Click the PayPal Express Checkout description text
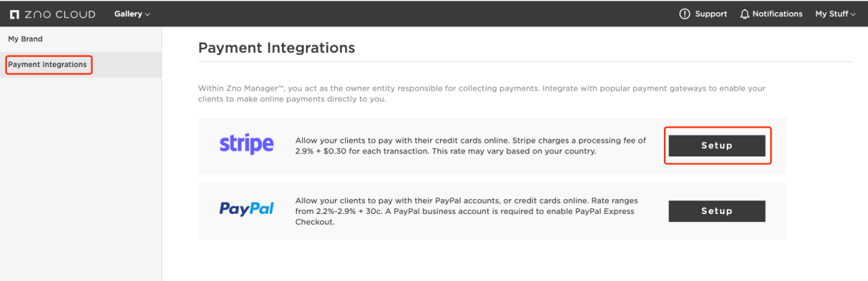The width and height of the screenshot is (868, 281). coord(467,211)
